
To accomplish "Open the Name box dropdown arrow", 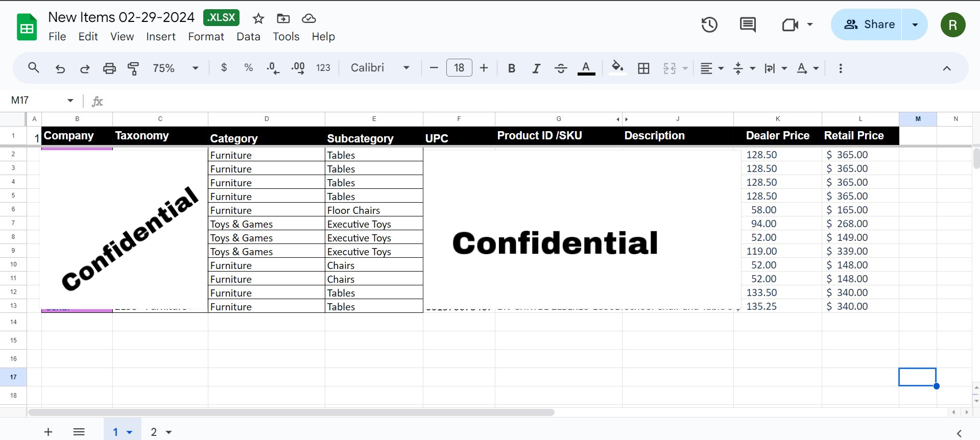I will click(70, 101).
